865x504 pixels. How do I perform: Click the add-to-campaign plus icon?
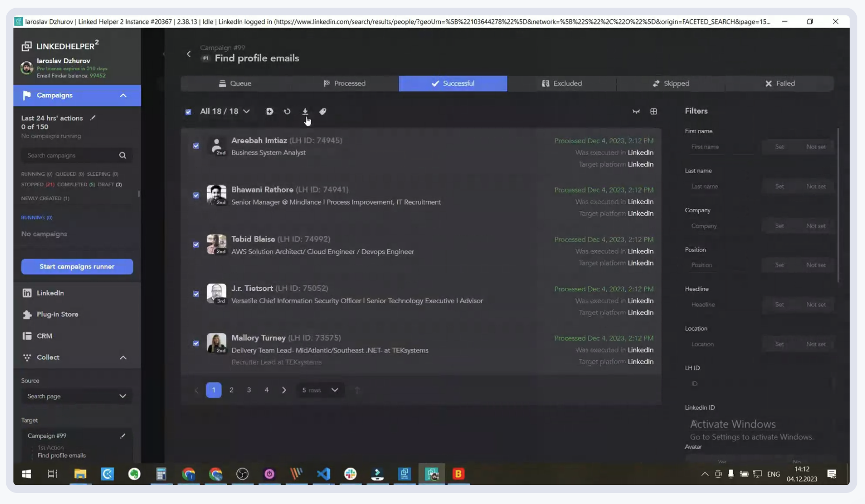269,111
